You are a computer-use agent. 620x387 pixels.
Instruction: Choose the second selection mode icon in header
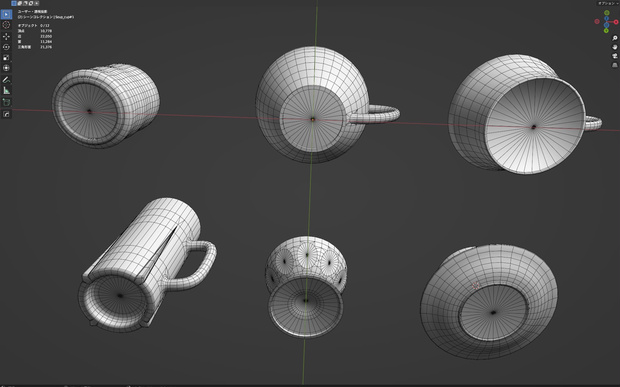(19, 3)
